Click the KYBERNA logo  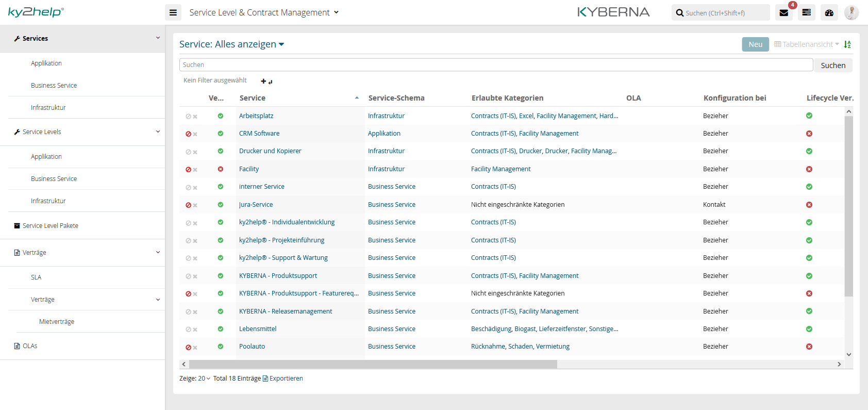coord(613,12)
